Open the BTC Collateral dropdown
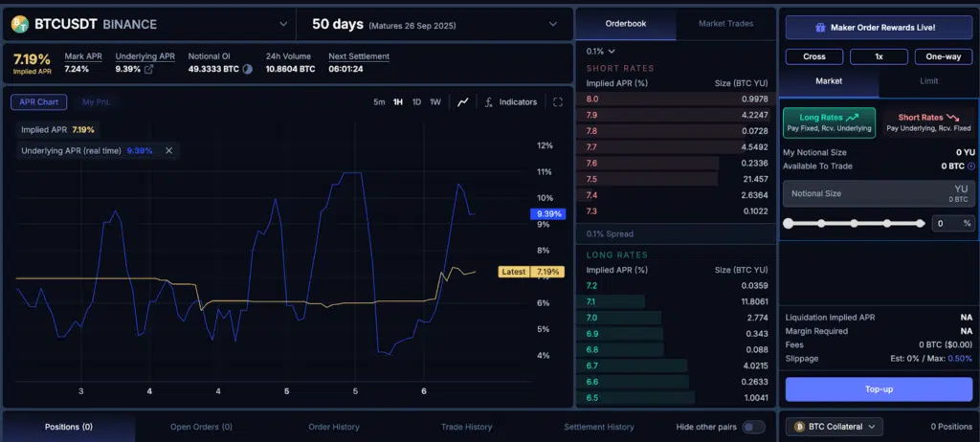Viewport: 980px width, 442px height. (833, 427)
